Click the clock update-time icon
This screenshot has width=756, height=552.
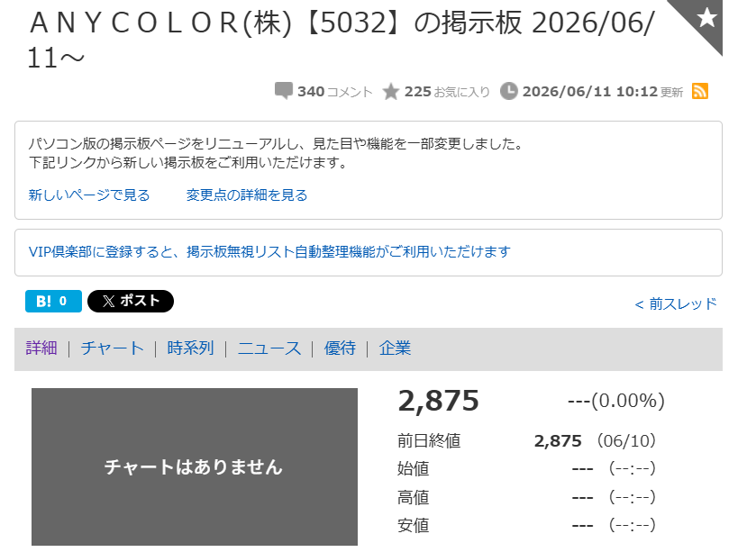(x=509, y=91)
